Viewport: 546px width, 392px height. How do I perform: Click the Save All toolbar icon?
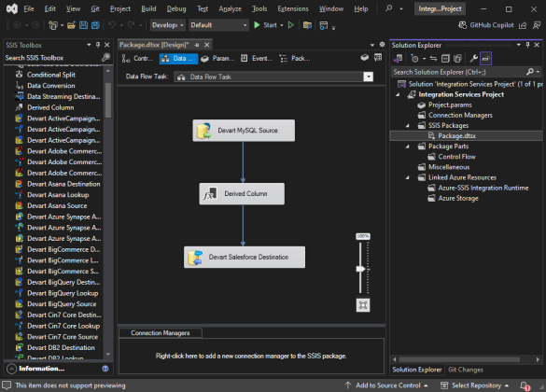95,25
